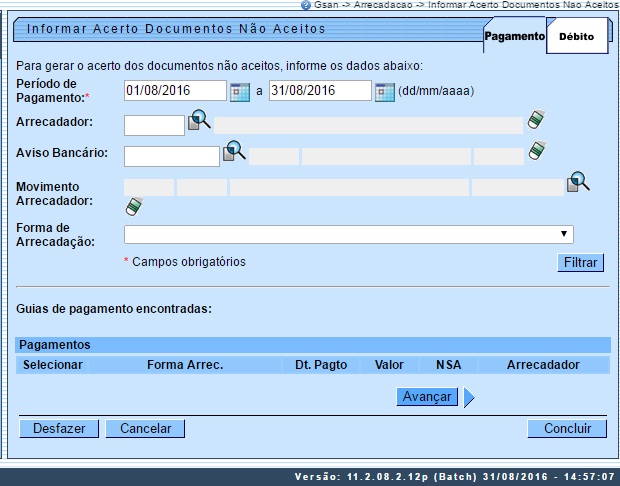
Task: Click the Desfazer button
Action: (x=59, y=428)
